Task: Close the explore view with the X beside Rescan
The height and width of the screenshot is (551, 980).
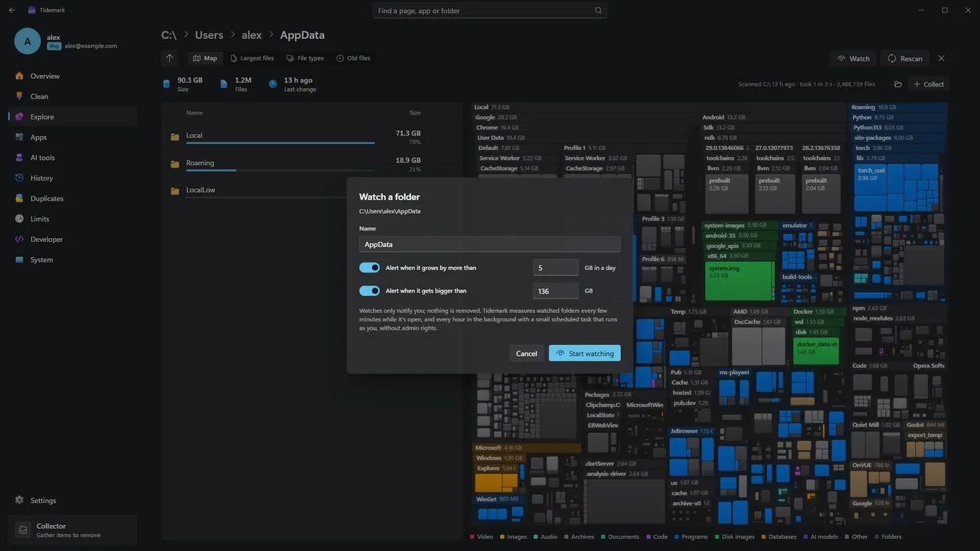Action: pos(942,58)
